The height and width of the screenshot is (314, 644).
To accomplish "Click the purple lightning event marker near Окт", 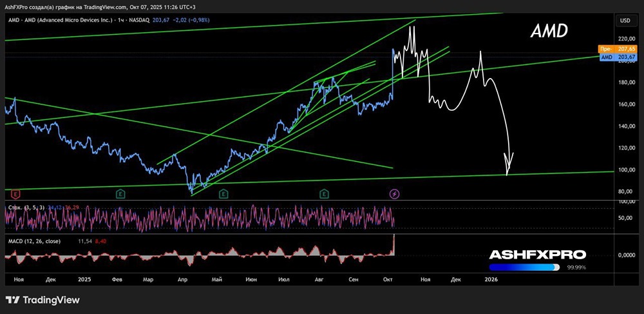I will pyautogui.click(x=395, y=193).
